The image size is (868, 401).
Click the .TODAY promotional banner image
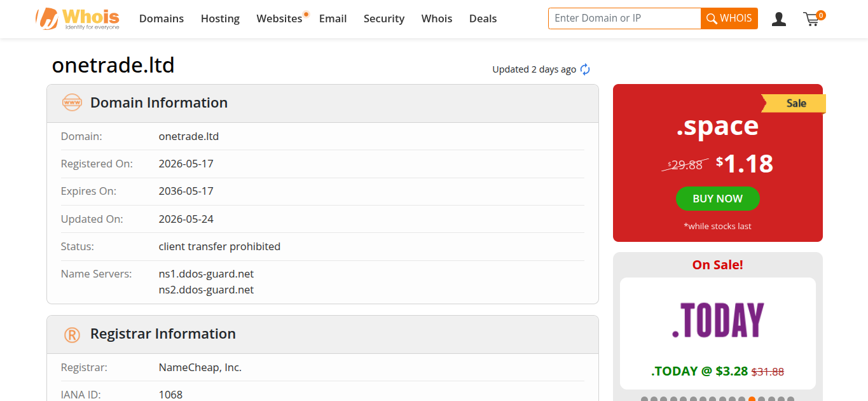click(718, 320)
